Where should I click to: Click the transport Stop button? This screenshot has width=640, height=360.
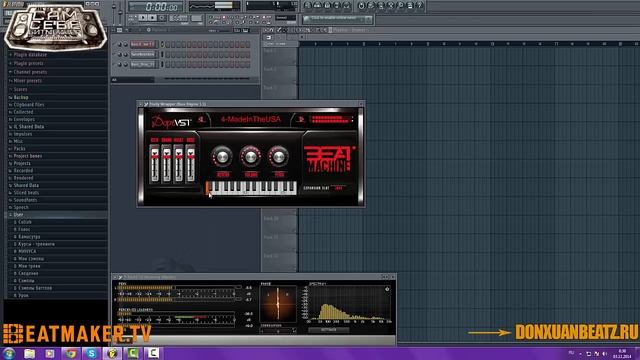point(152,18)
